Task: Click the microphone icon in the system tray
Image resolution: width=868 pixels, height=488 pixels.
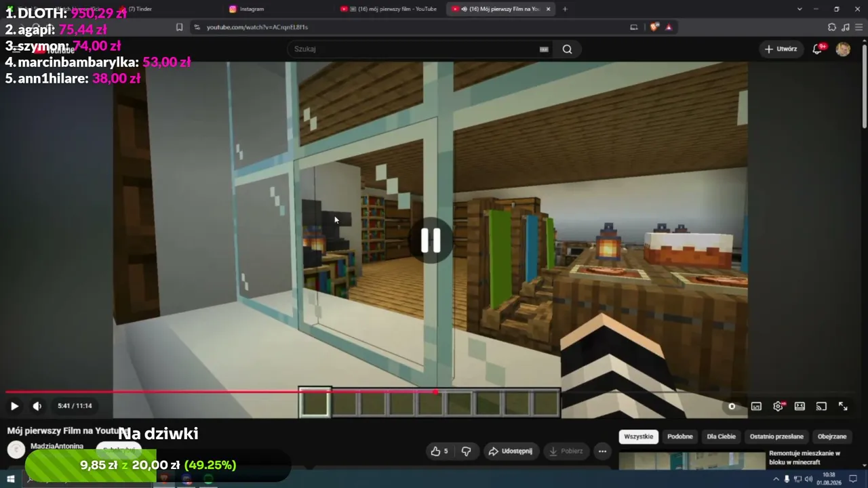Action: coord(787,479)
